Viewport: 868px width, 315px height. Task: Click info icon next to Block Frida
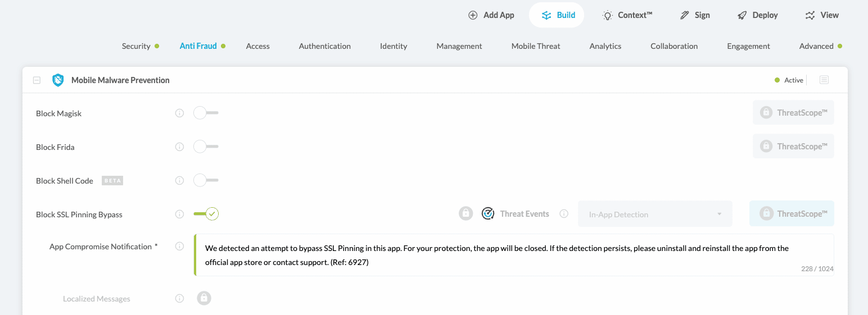[179, 147]
